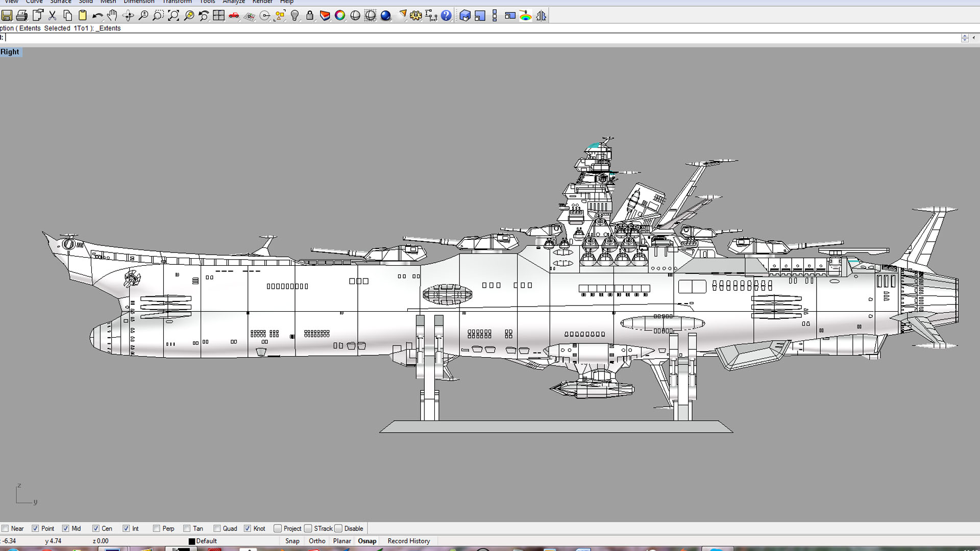980x551 pixels.
Task: Check the Tan object snap box
Action: point(187,529)
